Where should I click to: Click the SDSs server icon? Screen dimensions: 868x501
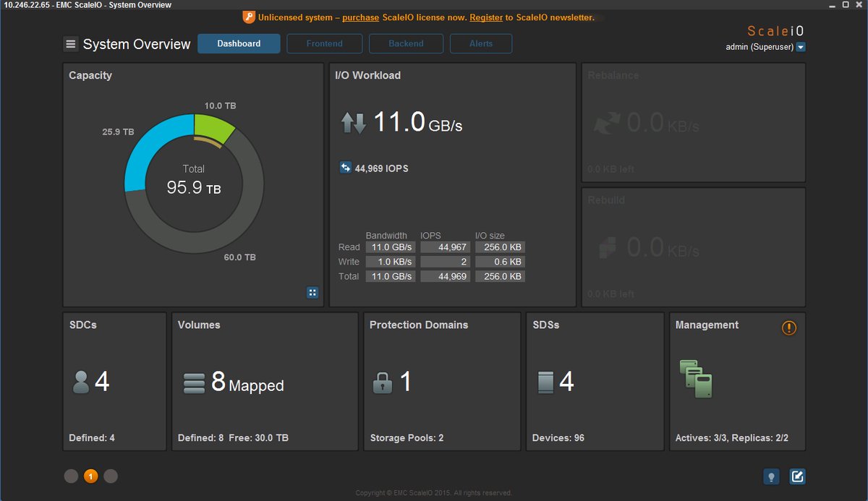click(545, 382)
